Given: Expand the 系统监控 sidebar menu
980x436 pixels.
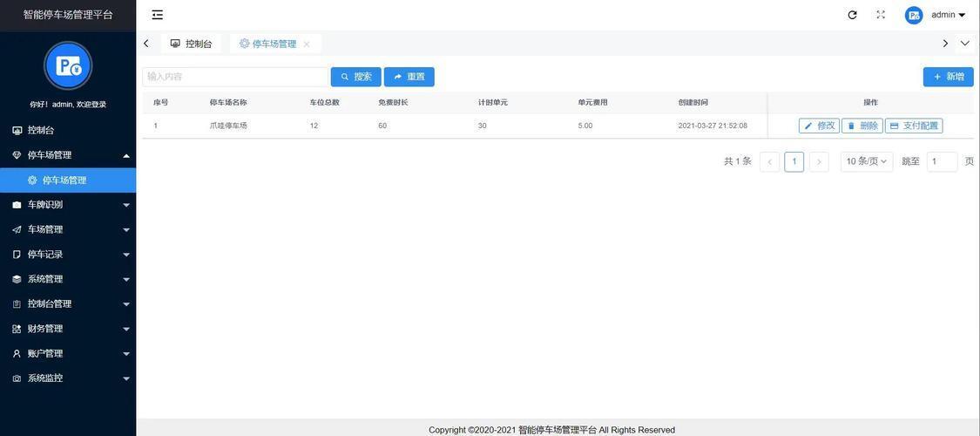Looking at the screenshot, I should [67, 378].
